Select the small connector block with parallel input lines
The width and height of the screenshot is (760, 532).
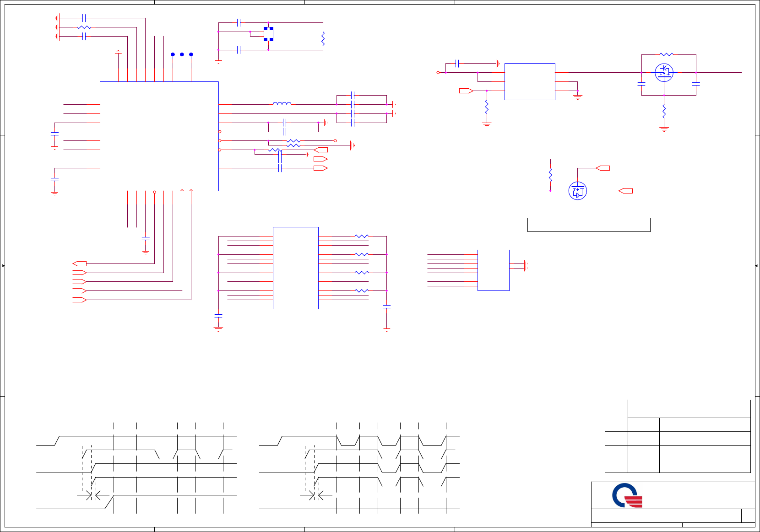pos(494,270)
